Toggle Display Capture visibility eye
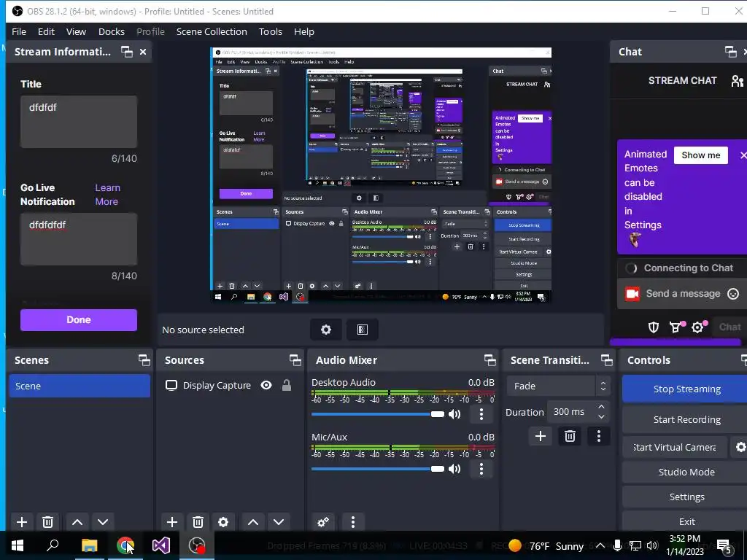The width and height of the screenshot is (747, 560). [266, 385]
